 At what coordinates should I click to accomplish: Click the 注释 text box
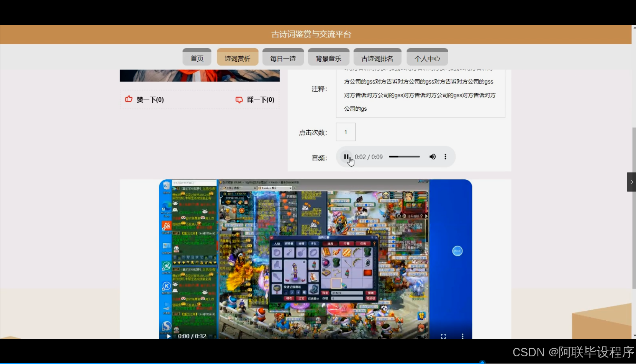click(421, 93)
